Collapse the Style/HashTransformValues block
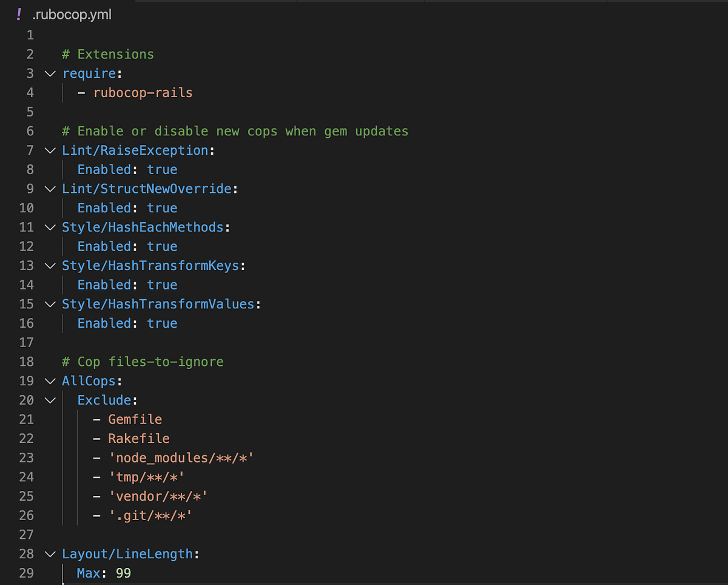Viewport: 728px width, 585px height. click(x=50, y=304)
